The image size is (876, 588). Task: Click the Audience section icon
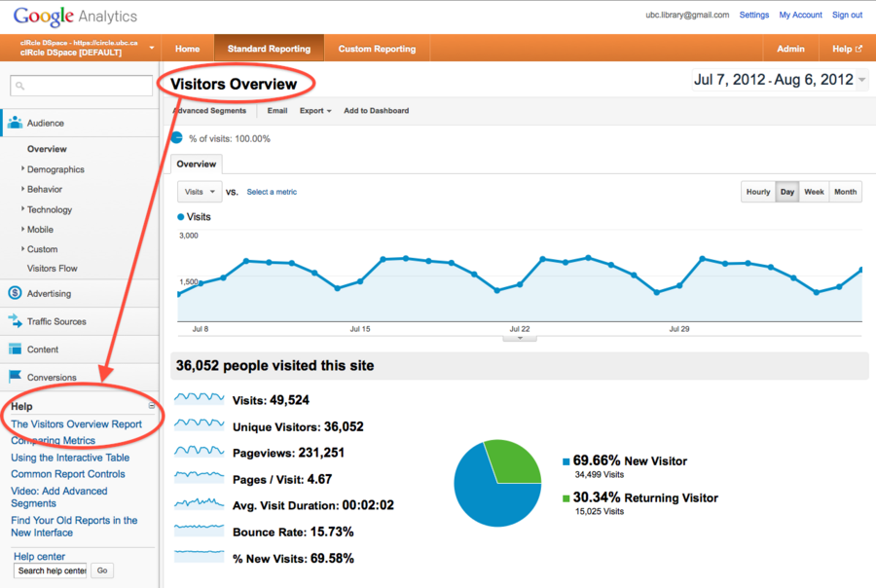pos(16,123)
